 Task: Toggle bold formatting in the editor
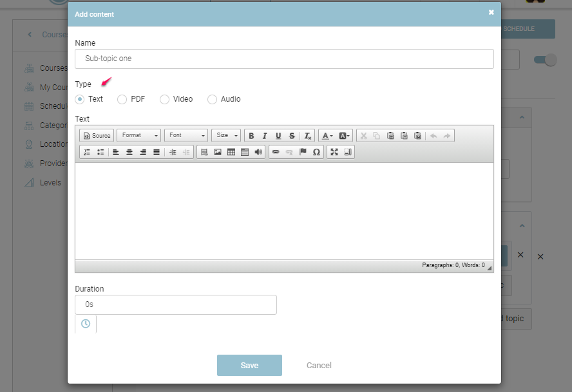click(x=251, y=136)
